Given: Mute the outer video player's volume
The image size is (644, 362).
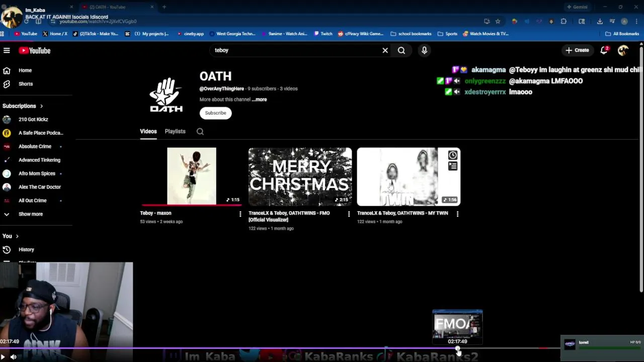Looking at the screenshot, I should (14, 357).
